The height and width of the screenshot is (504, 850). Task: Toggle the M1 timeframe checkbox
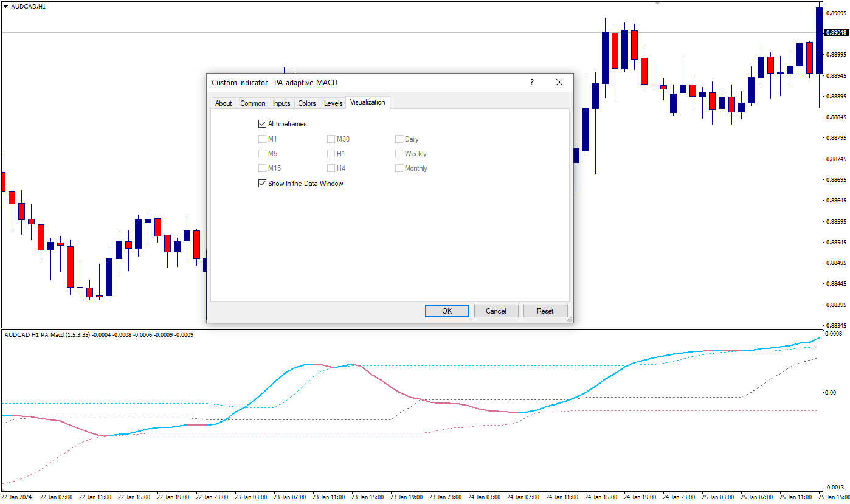(263, 139)
